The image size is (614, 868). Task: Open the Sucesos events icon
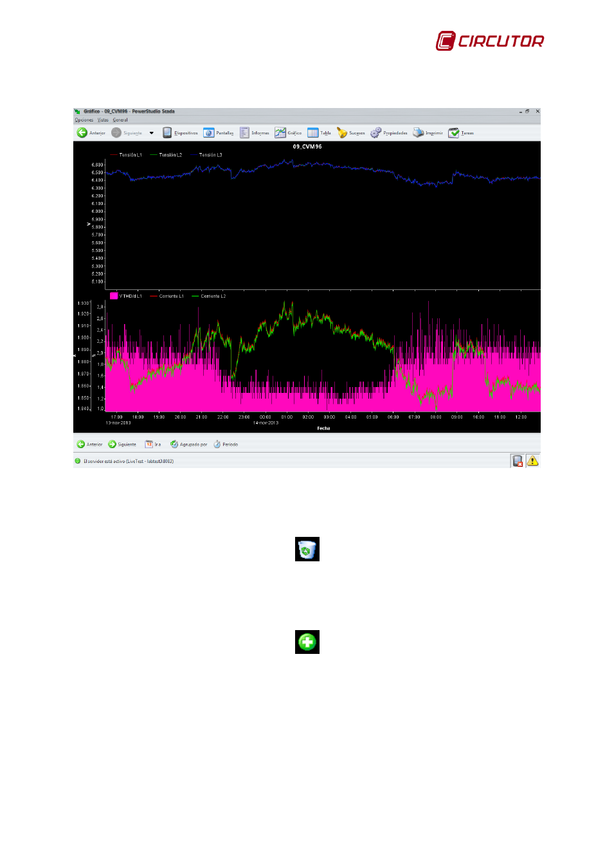click(x=342, y=133)
